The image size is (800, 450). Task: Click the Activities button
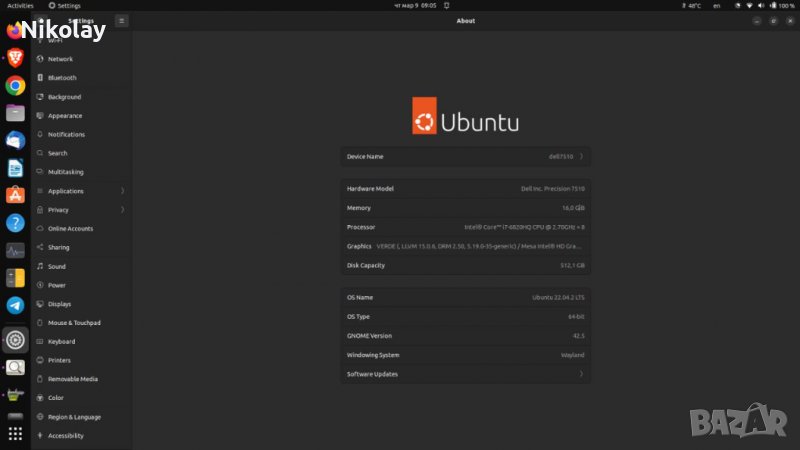(20, 5)
